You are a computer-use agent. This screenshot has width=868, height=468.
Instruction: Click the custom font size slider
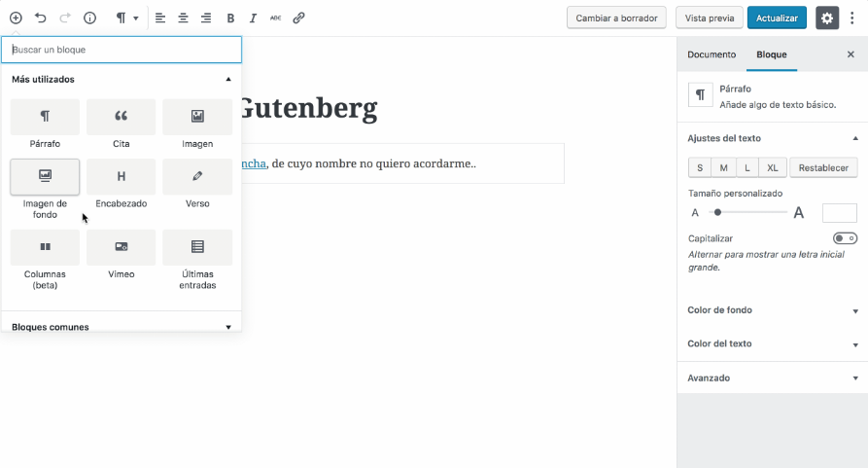747,212
